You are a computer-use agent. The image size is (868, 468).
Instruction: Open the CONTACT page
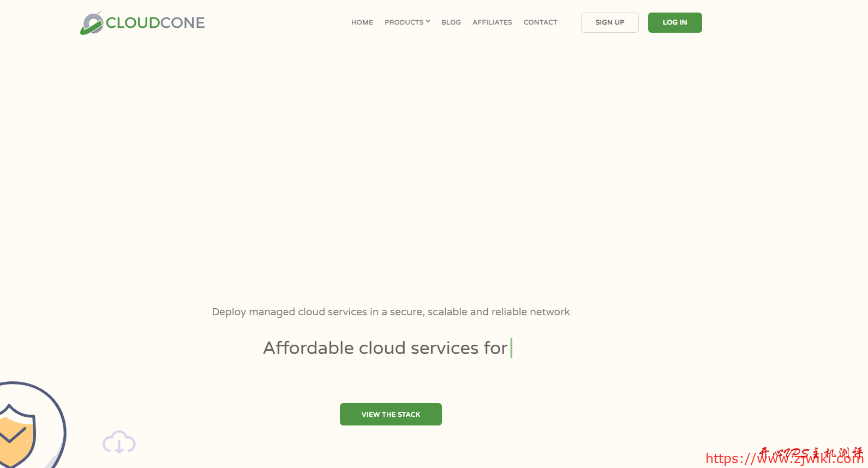click(540, 22)
